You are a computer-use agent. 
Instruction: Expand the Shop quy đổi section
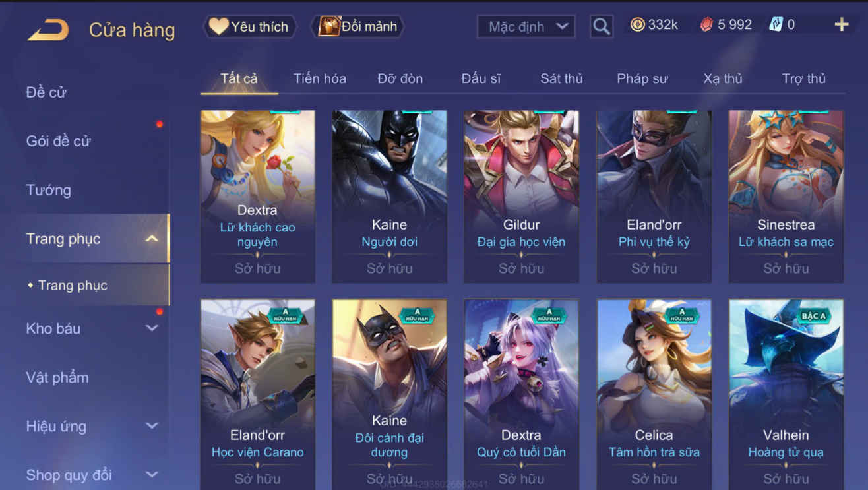(x=152, y=474)
